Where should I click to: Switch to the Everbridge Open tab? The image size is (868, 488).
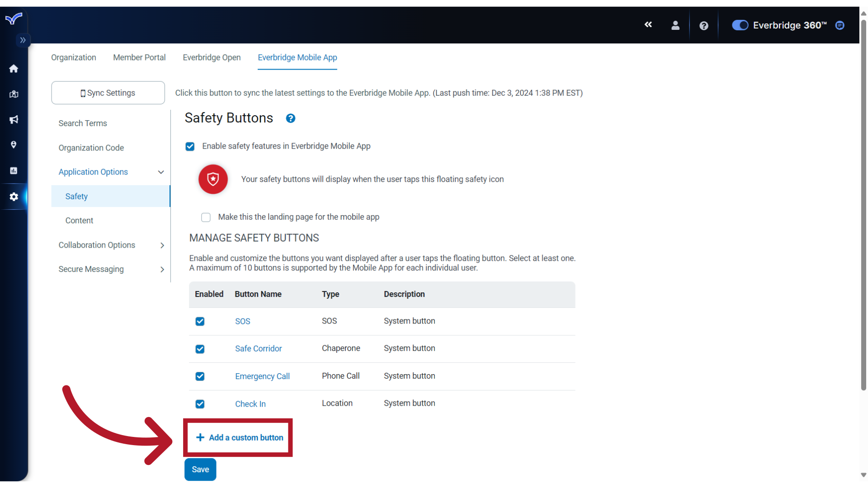[212, 57]
